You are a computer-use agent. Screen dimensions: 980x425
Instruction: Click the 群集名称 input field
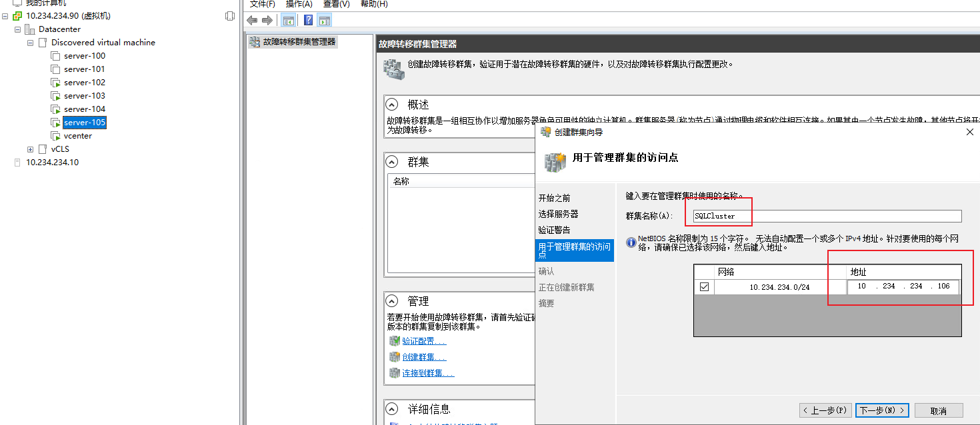tap(825, 216)
